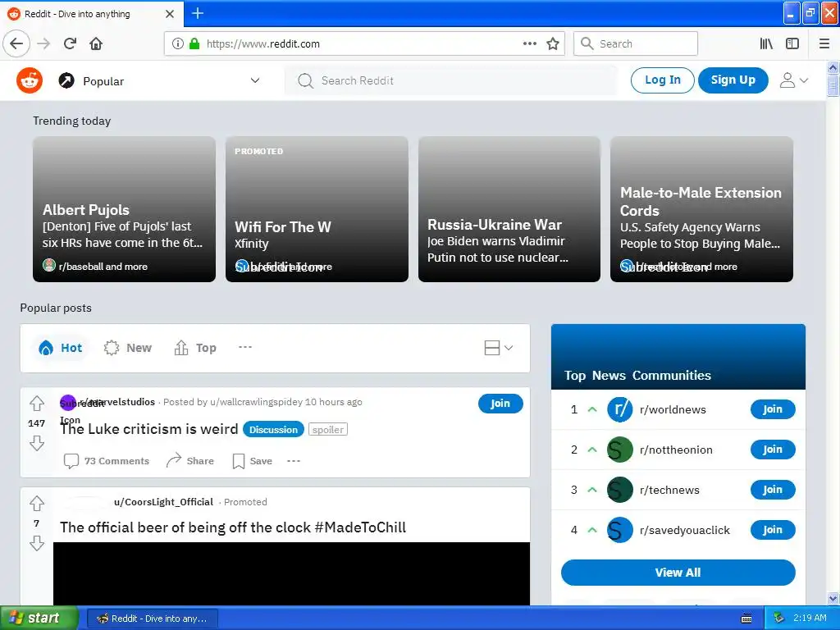Click the Discussion flair tag
Screen dimensions: 840x630
(273, 430)
